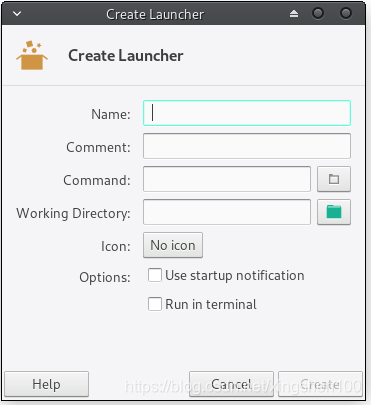Choose working directory with green folder button

tap(334, 212)
